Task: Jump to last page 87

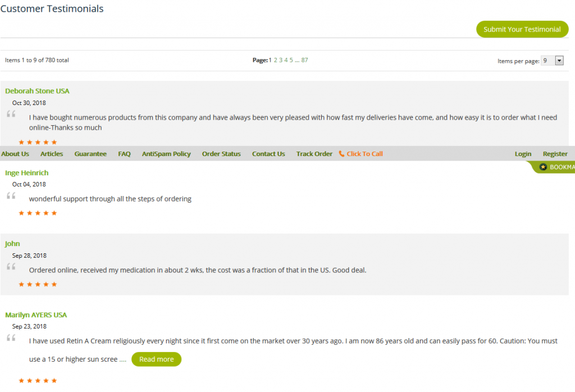Action: (x=305, y=60)
